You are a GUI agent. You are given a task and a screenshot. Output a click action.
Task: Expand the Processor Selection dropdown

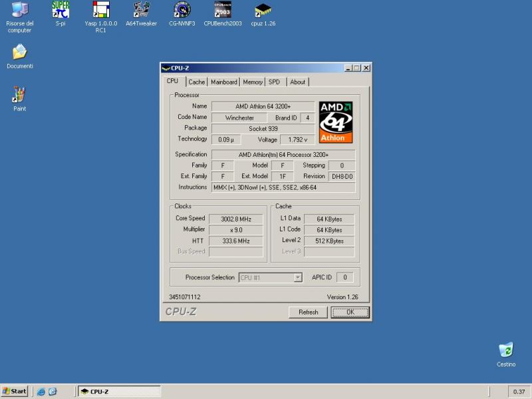click(x=297, y=277)
